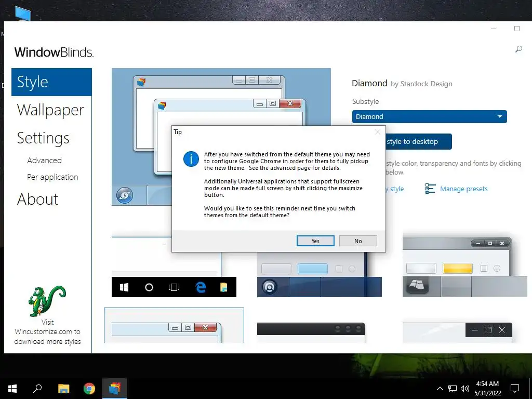
Task: Select the Diamond style thumbnail with red close
Action: [174, 325]
